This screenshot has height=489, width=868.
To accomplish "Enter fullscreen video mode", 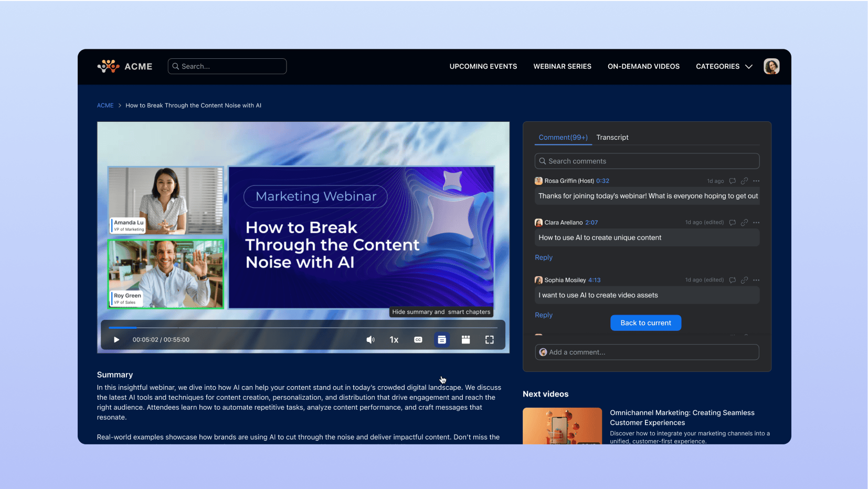I will coord(490,340).
